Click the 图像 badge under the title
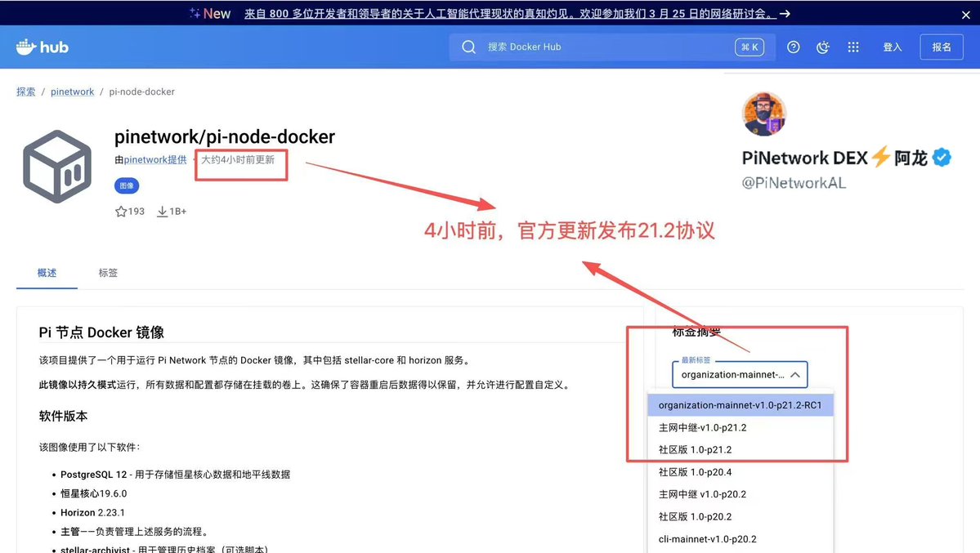980x553 pixels. click(126, 185)
